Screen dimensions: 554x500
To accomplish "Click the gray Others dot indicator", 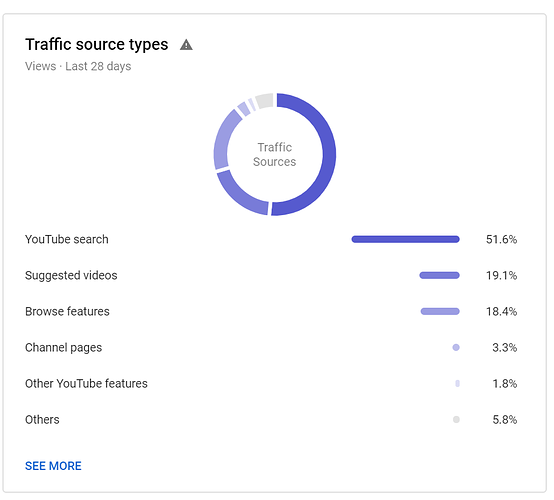I will (456, 419).
